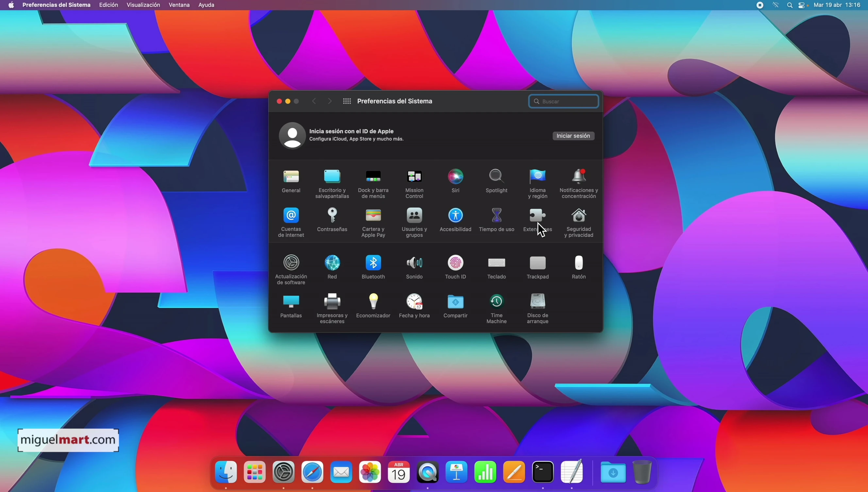Open Accesibilidad preferences
The width and height of the screenshot is (868, 492).
point(456,220)
